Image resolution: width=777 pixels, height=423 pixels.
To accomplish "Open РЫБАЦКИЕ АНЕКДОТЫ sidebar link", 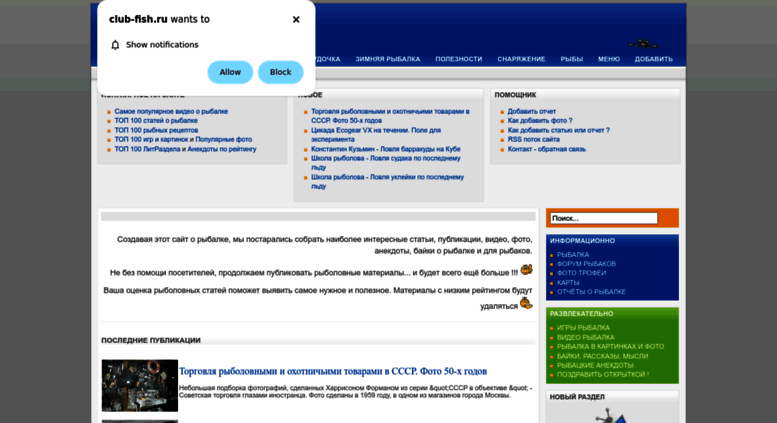I will (595, 366).
